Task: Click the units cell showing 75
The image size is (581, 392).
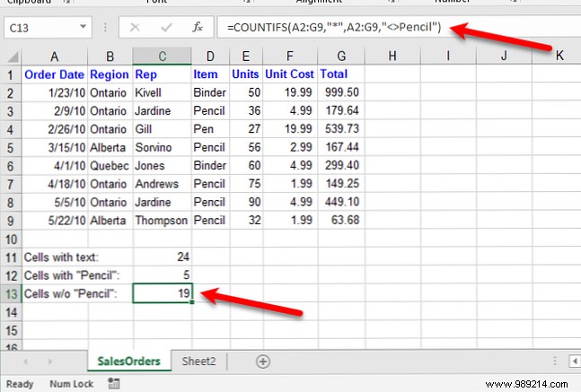Action: click(246, 184)
